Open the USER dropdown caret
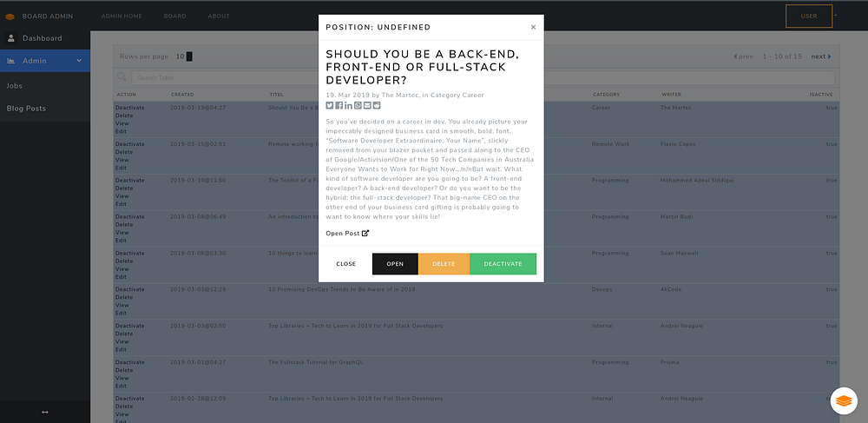This screenshot has height=423, width=868. click(x=836, y=16)
